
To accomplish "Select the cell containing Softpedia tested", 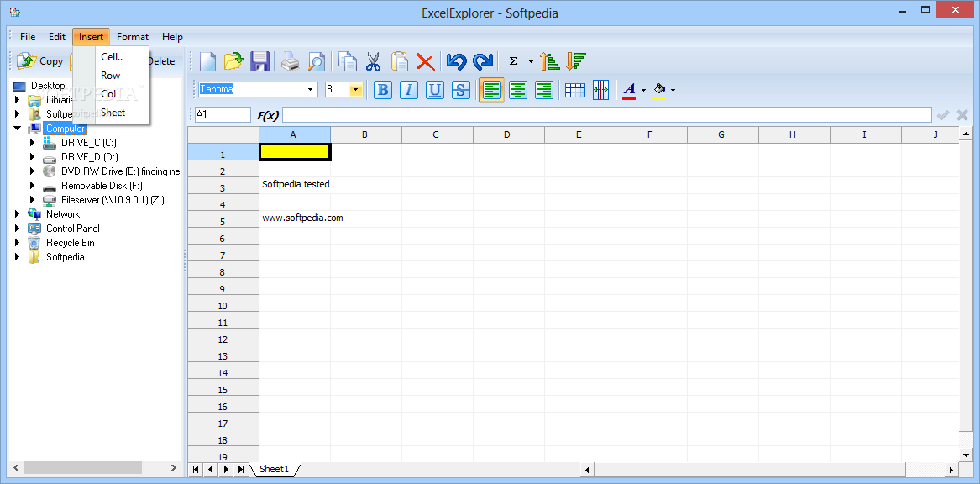I will tap(295, 185).
